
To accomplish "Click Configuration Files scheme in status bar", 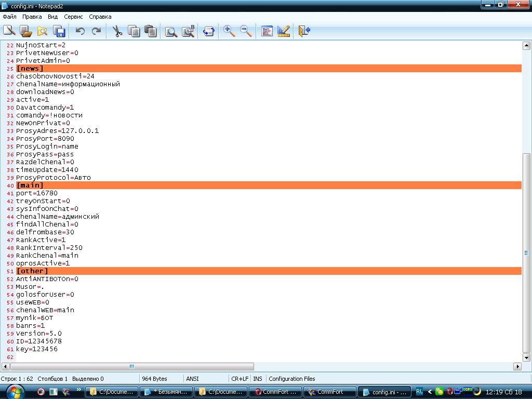I will (292, 379).
